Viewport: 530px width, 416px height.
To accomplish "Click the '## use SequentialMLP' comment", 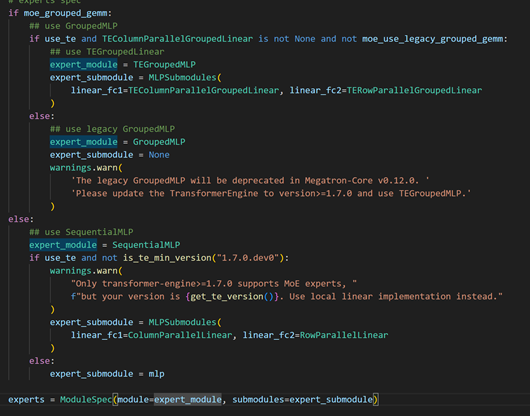I will (81, 232).
